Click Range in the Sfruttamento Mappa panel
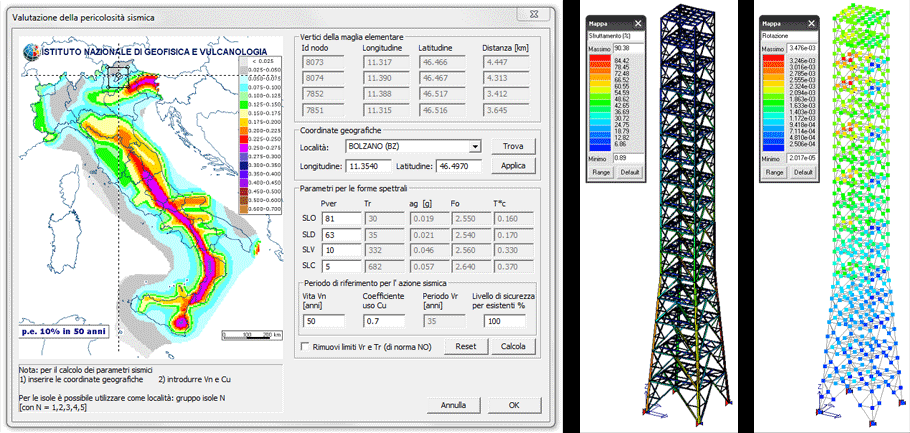Viewport: 910px width, 433px height. pyautogui.click(x=601, y=172)
